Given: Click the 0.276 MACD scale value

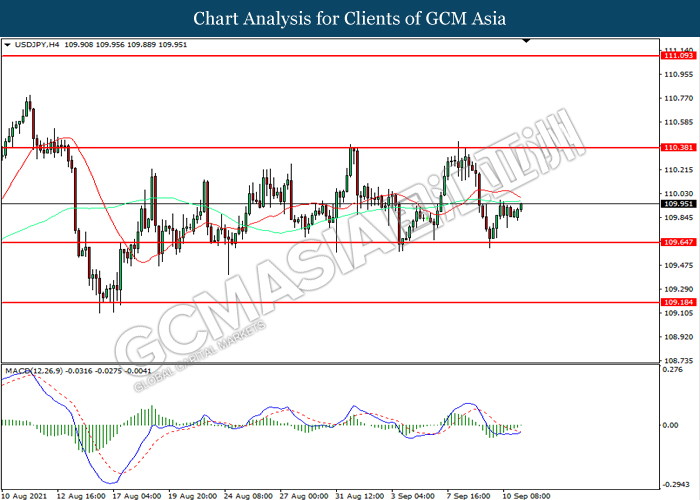Looking at the screenshot, I should pyautogui.click(x=672, y=370).
